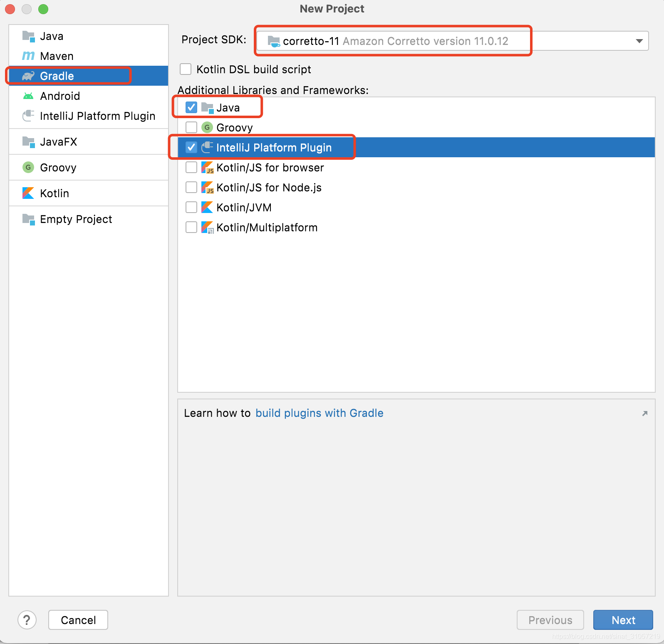Click the Groovy icon in frameworks list
Screen dimensions: 664x644
[207, 127]
